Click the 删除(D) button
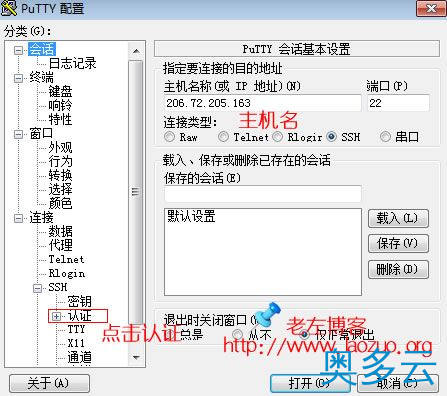This screenshot has width=447, height=396. point(398,269)
